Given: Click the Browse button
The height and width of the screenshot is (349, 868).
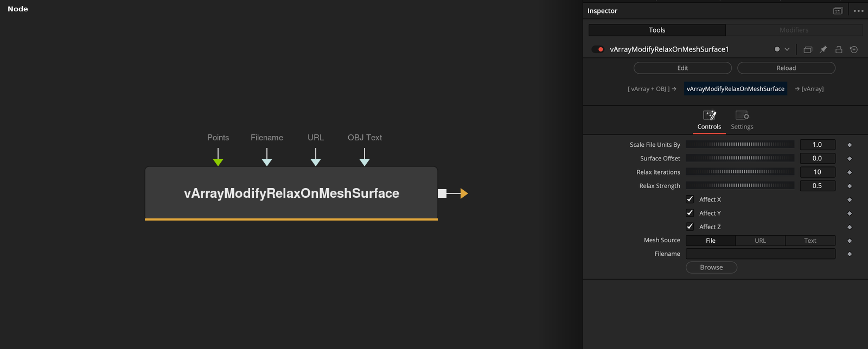Looking at the screenshot, I should (x=711, y=267).
